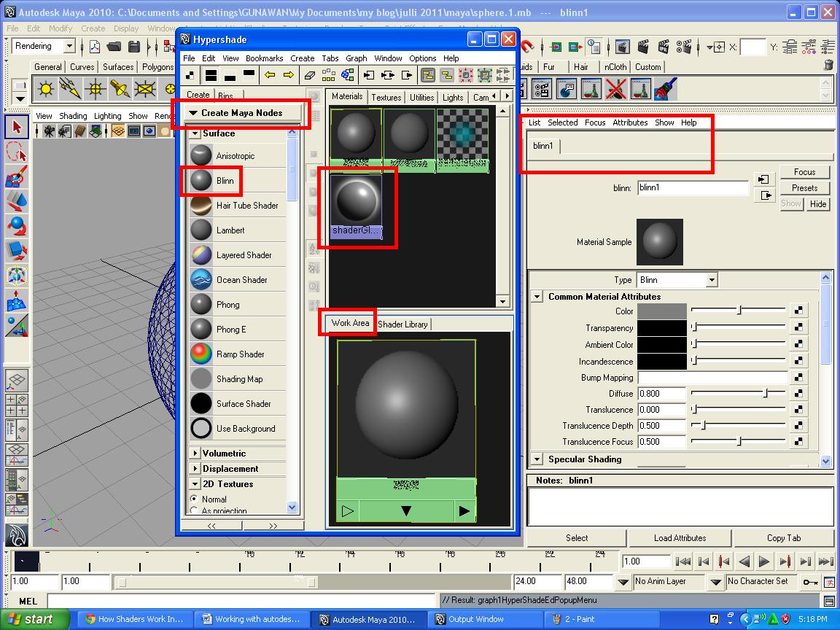Open the Rendering menu set dropdown
Image resolution: width=840 pixels, height=630 pixels.
(69, 46)
